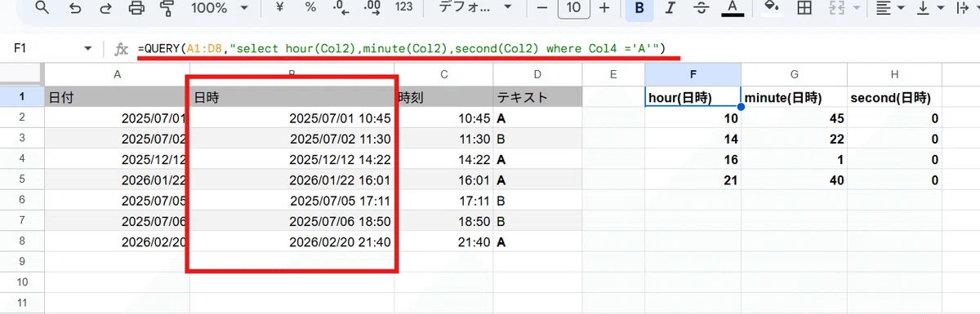Screen dimensions: 980x314
Task: Click minute result cell showing 22
Action: tap(794, 139)
